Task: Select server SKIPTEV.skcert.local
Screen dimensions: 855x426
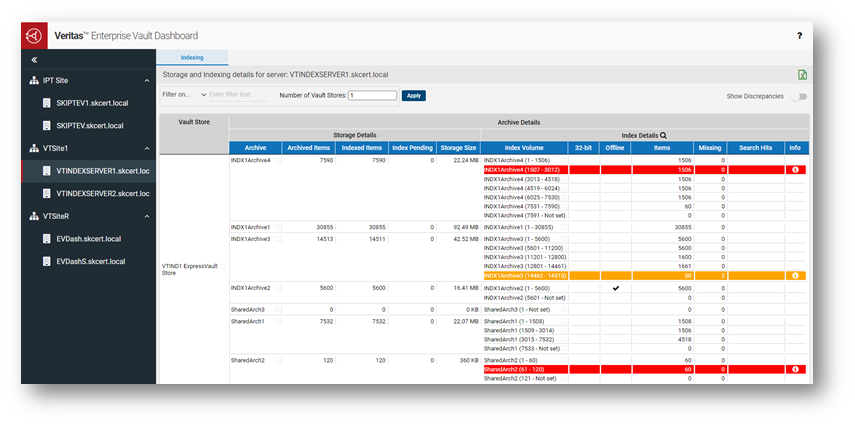Action: click(x=89, y=125)
